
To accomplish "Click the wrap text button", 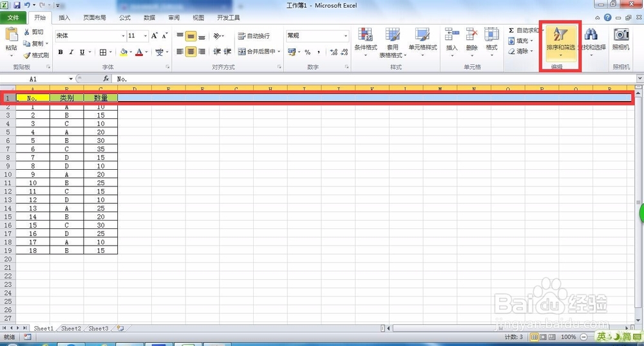I will pos(254,36).
